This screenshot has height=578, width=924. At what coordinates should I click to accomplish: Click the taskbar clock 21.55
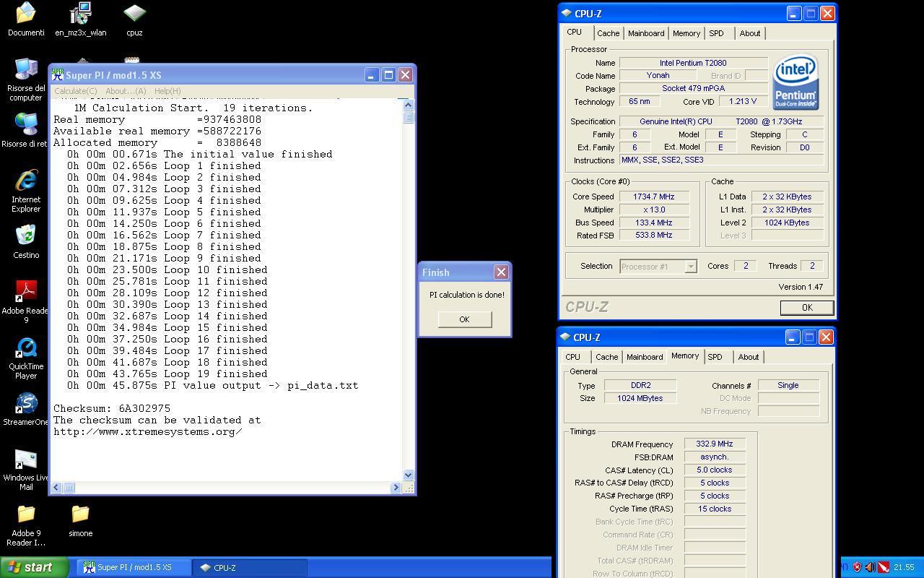coord(904,567)
